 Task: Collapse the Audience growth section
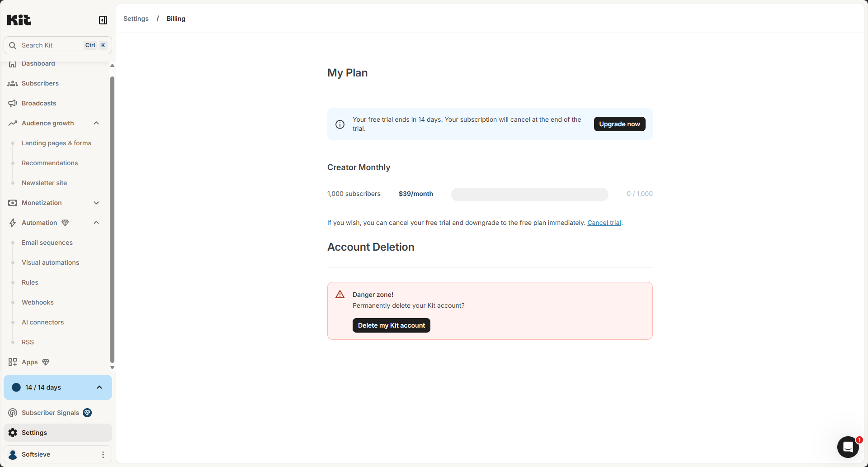coord(96,123)
